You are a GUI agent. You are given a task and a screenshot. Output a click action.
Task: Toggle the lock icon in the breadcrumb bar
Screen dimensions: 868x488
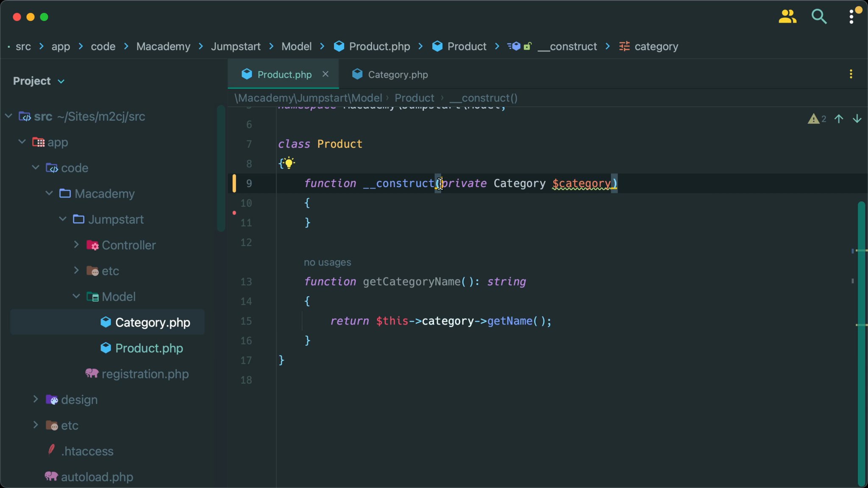coord(528,47)
